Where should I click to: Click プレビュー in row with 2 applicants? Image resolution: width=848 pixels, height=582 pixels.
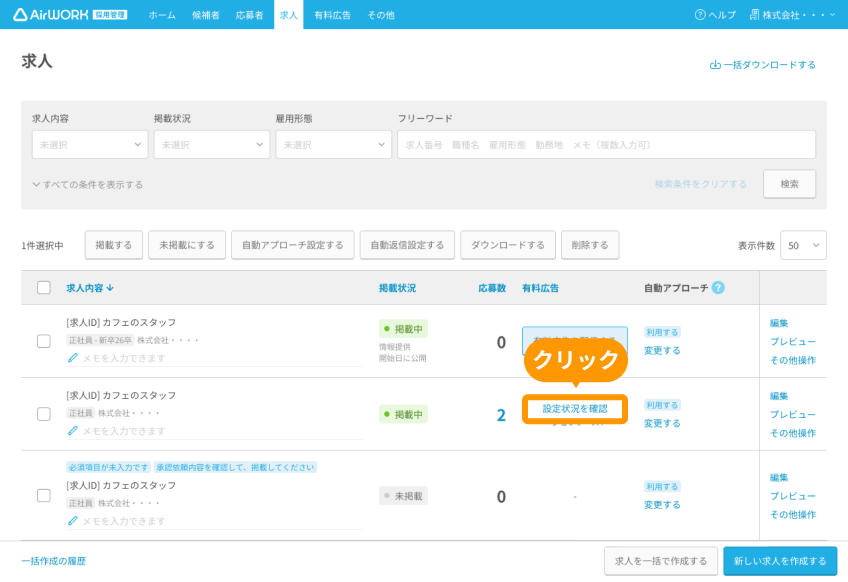click(x=793, y=414)
